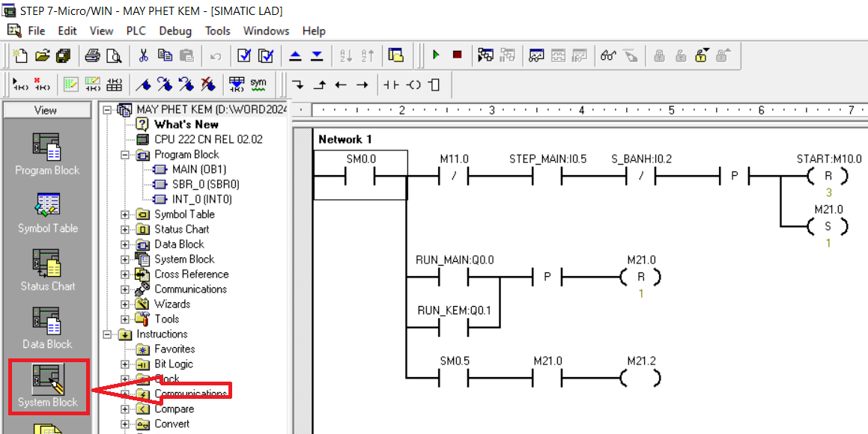Put the PLC in STOP mode
The width and height of the screenshot is (868, 434).
coord(458,55)
